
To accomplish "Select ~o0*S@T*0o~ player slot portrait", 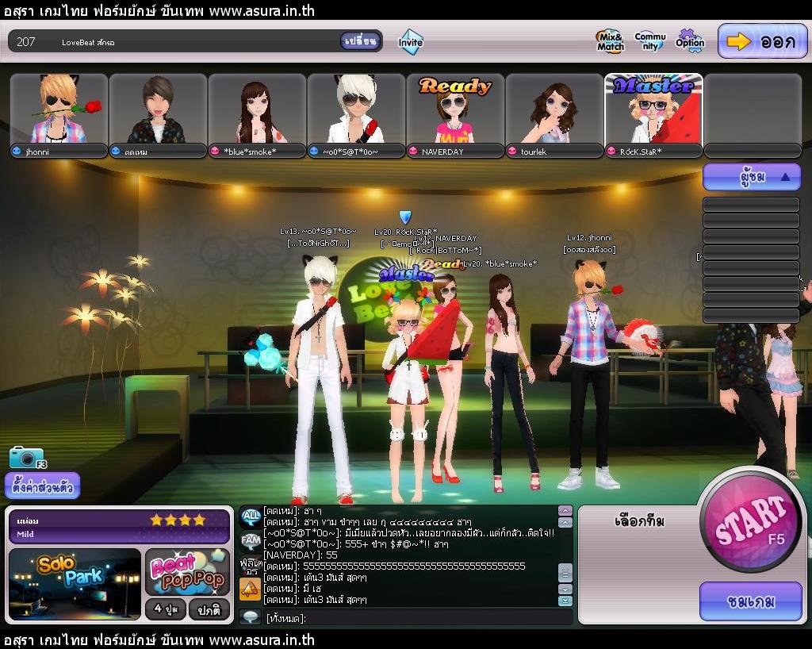I will tap(356, 109).
